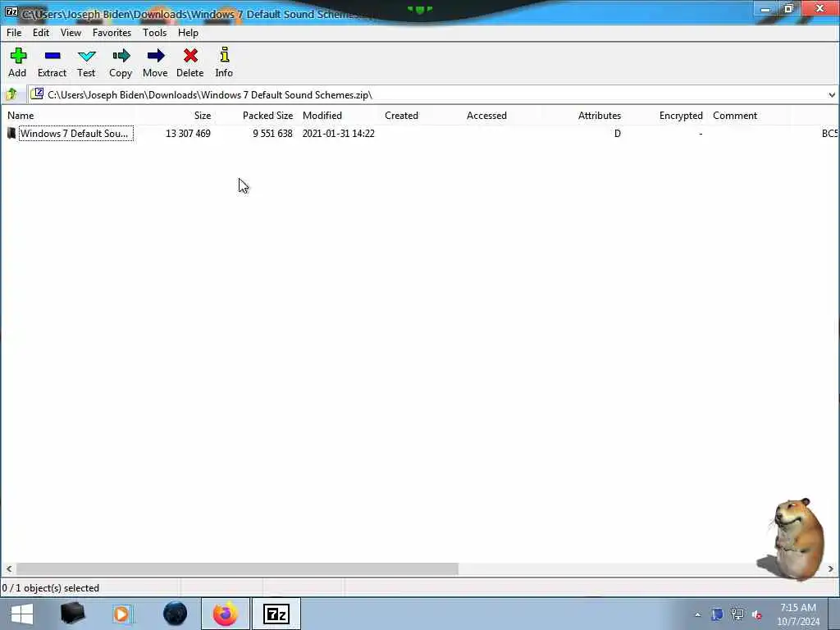840x630 pixels.
Task: Open the media player taskbar icon
Action: pyautogui.click(x=123, y=614)
